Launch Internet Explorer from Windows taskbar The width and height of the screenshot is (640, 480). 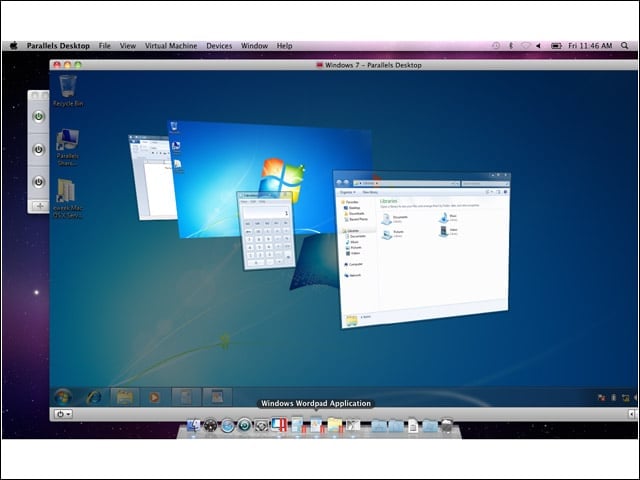(x=94, y=397)
